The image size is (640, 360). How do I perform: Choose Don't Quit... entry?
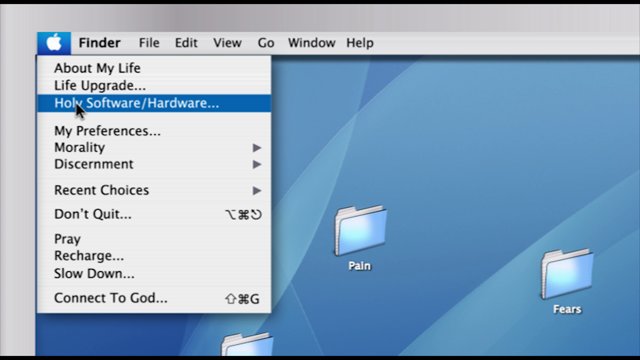coord(154,214)
